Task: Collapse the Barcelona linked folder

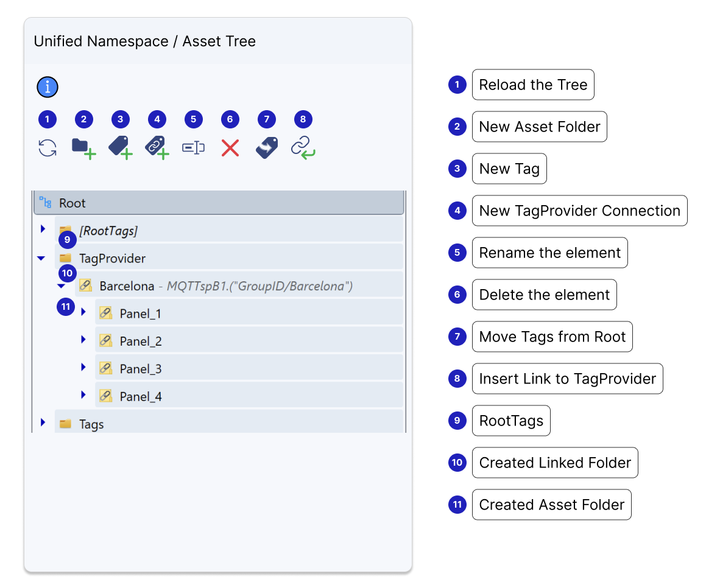Action: (x=61, y=286)
